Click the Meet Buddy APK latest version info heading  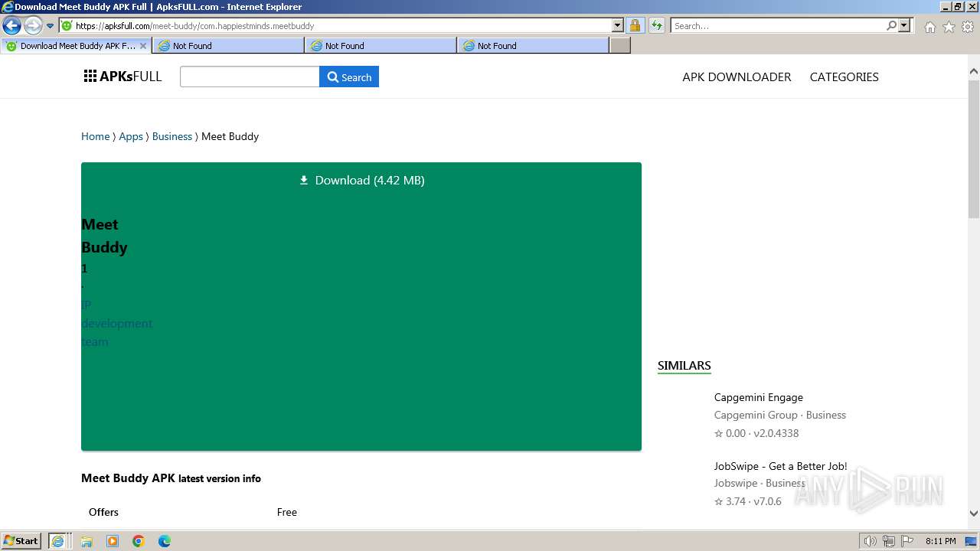coord(171,478)
